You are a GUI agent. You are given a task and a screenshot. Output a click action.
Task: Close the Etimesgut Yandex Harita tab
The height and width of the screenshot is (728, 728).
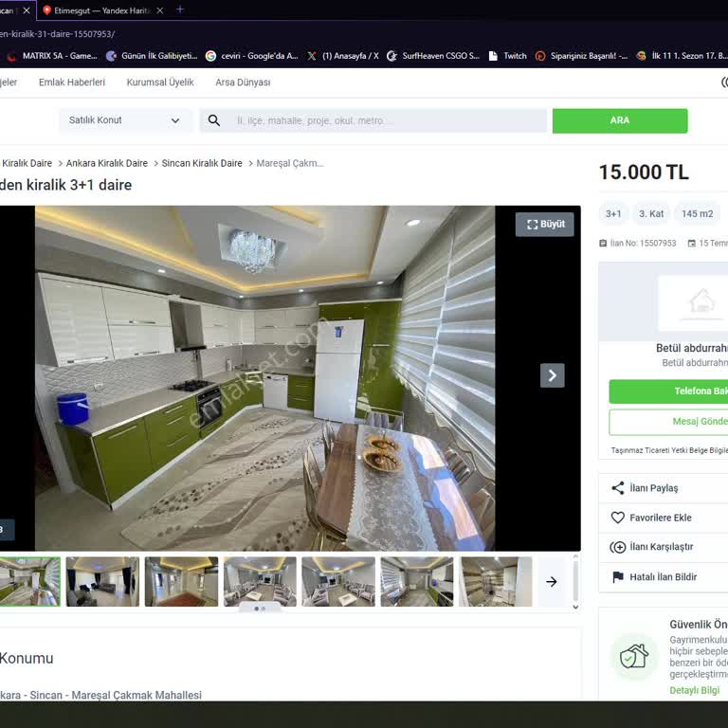point(159,10)
